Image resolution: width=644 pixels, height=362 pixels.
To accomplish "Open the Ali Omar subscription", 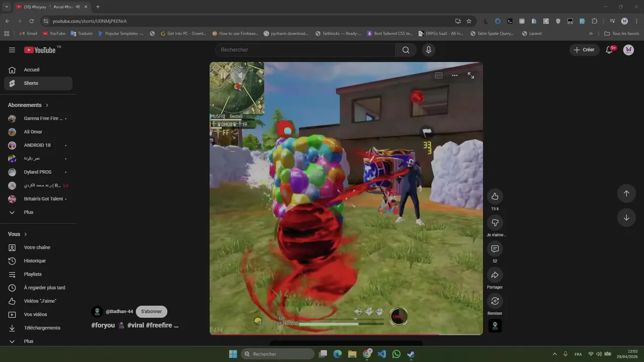I will coord(38,132).
